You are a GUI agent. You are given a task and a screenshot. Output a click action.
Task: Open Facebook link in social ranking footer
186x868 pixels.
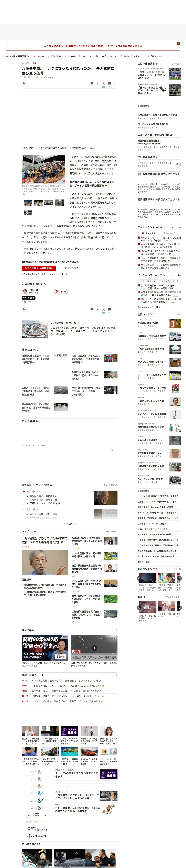[145, 307]
